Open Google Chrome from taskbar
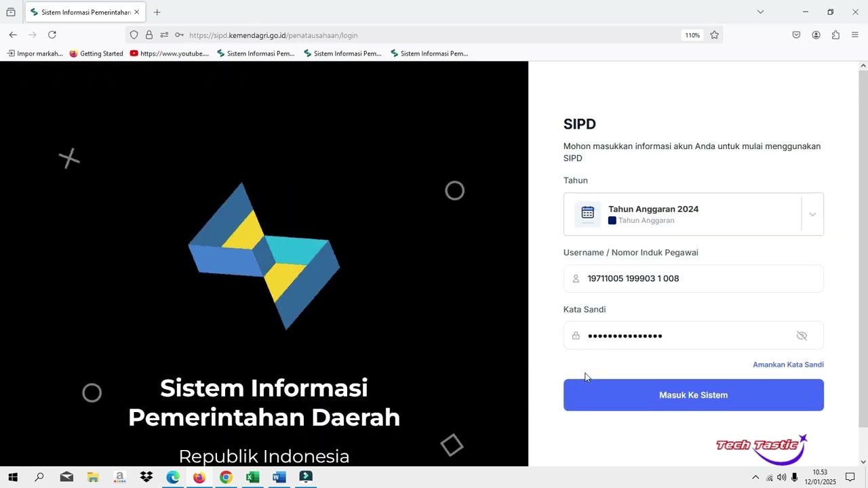The height and width of the screenshot is (488, 868). click(x=226, y=477)
